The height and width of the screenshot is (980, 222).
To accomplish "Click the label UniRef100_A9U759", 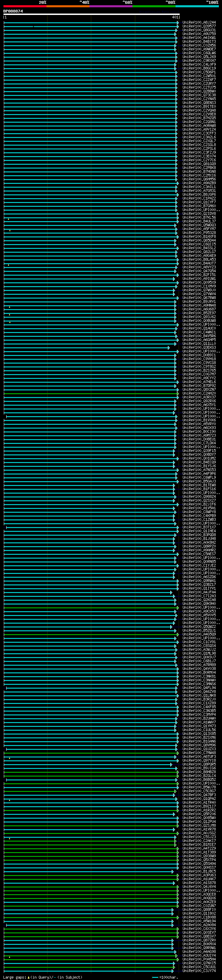I will coord(199,34).
